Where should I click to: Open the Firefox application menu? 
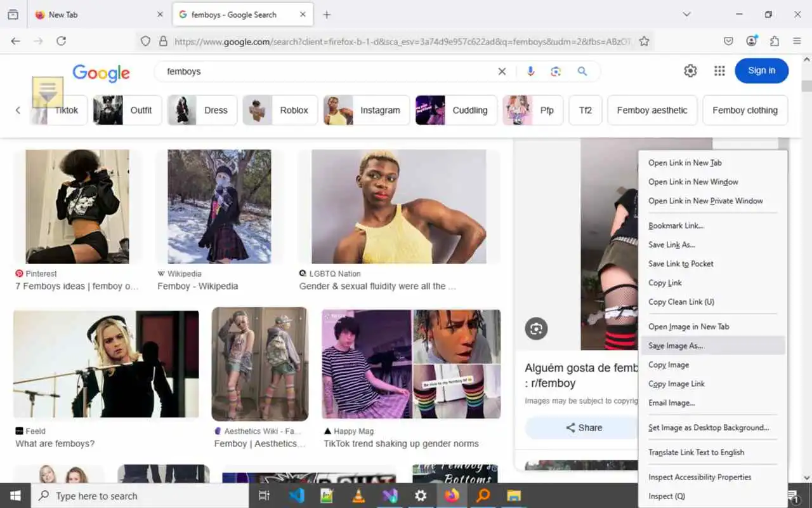797,41
